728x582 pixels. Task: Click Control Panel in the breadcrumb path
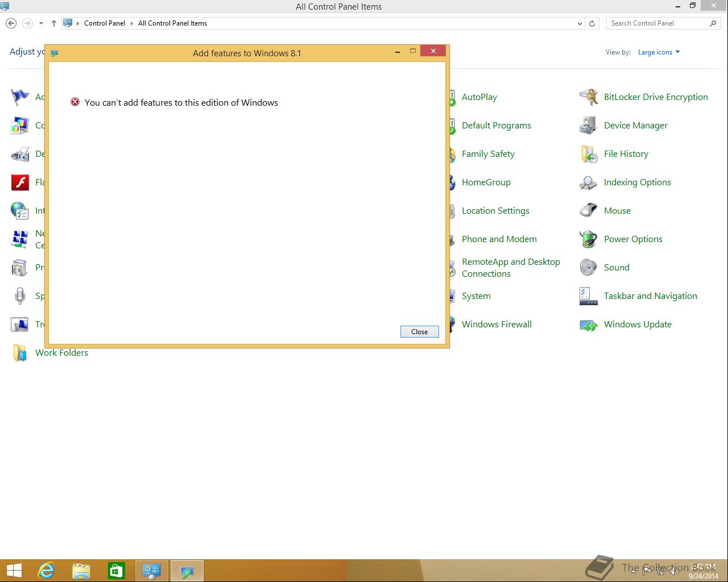click(x=105, y=23)
